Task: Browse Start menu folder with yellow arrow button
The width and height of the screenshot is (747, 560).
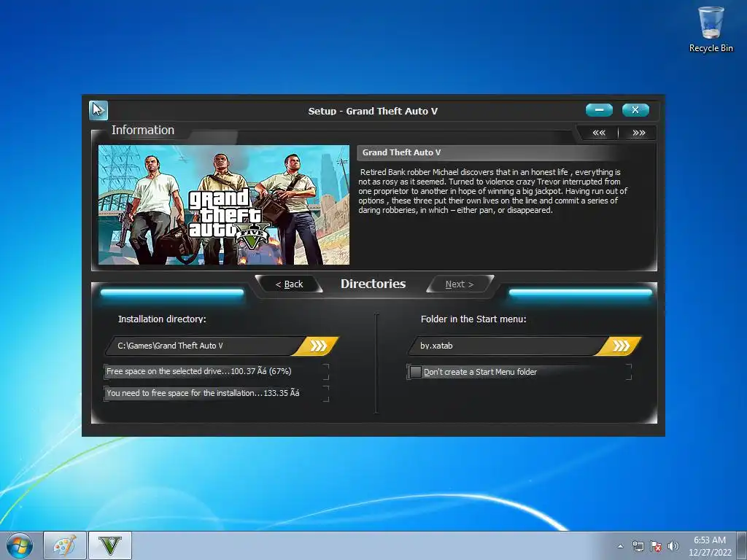Action: click(x=620, y=346)
